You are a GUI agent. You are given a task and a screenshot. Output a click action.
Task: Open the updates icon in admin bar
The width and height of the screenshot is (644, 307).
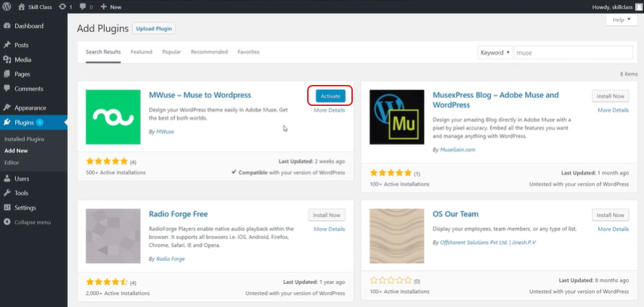62,7
